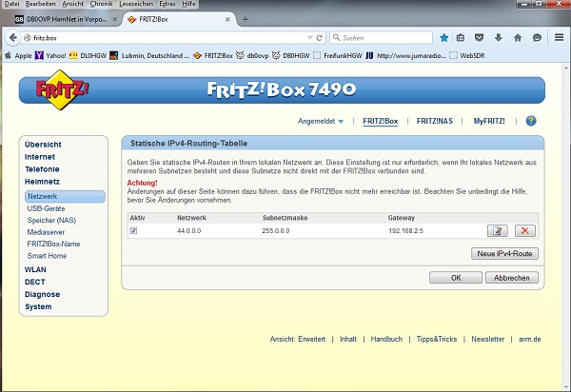
Task: Open Telefonie in the sidebar
Action: 42,169
